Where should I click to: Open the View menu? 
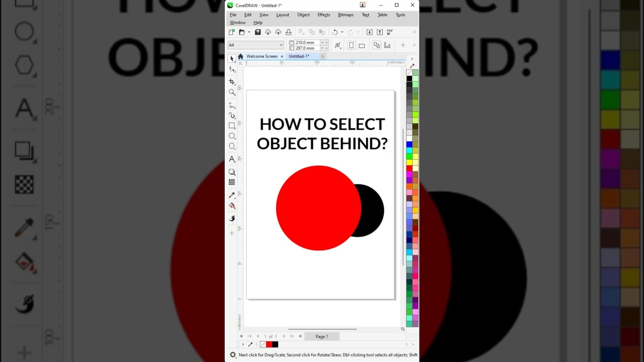(x=264, y=15)
